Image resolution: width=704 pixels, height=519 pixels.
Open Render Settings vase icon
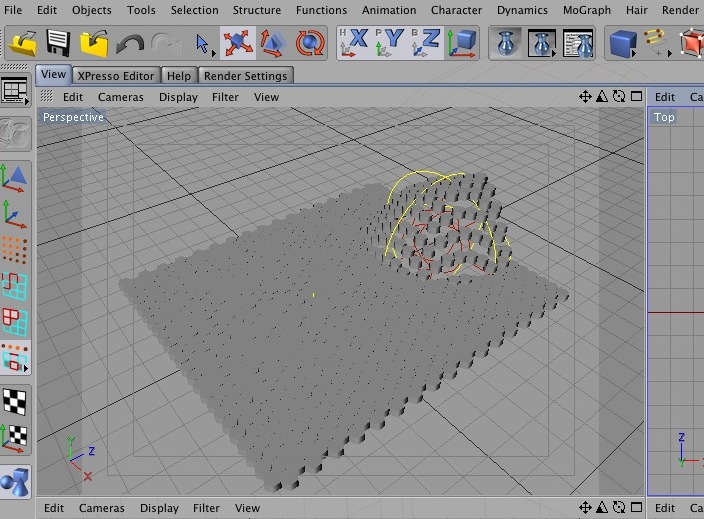click(578, 44)
